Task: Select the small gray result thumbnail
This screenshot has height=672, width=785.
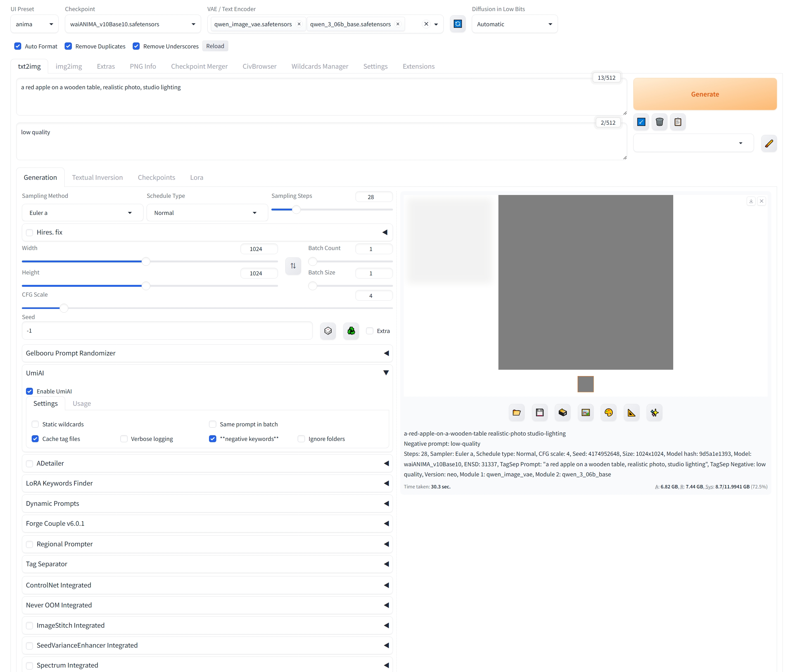Action: click(x=585, y=384)
